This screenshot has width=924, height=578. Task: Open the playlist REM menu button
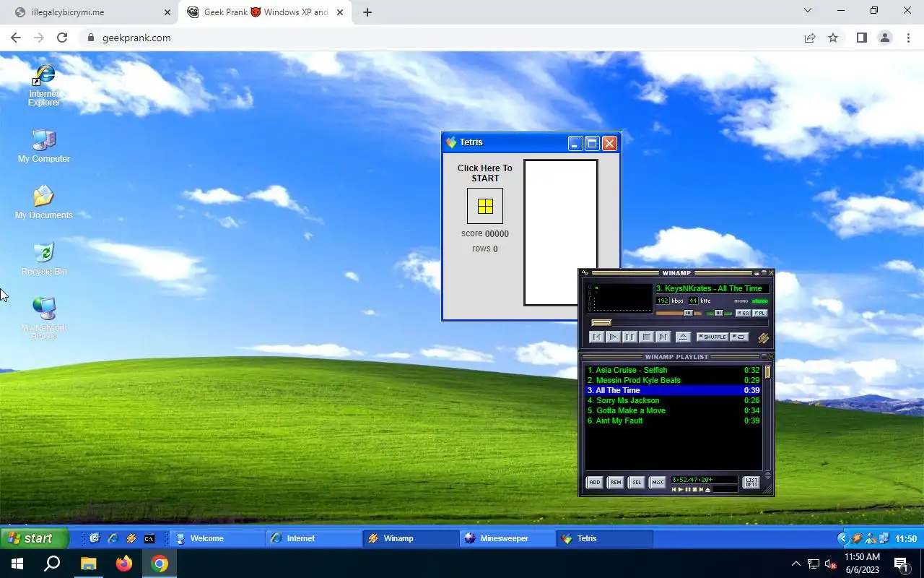pyautogui.click(x=615, y=482)
